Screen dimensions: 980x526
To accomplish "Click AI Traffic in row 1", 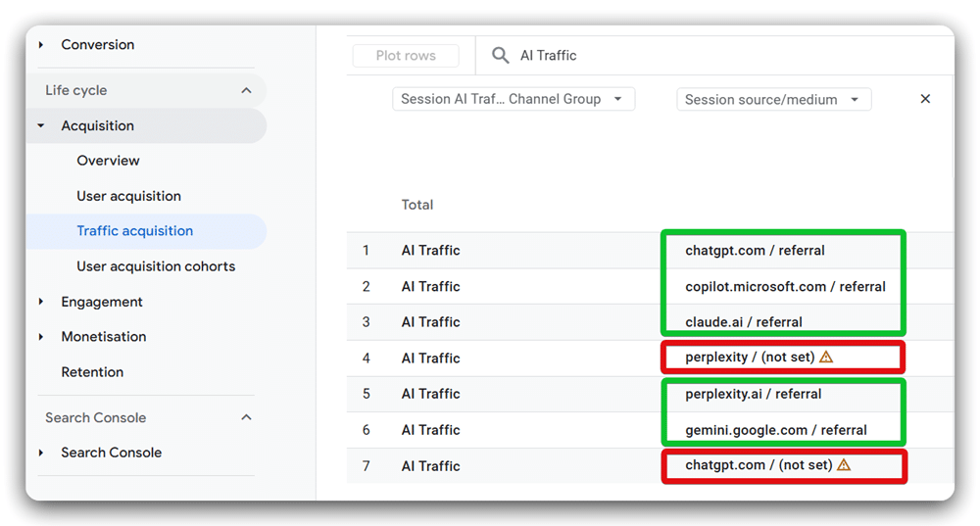I will coord(430,251).
